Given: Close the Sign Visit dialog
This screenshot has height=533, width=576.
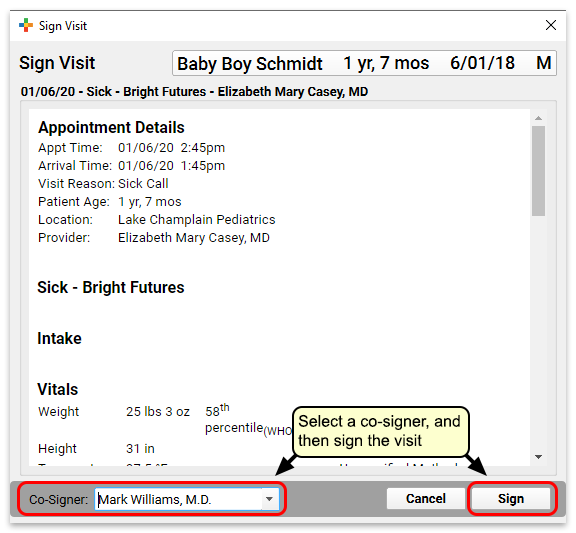Looking at the screenshot, I should click(551, 25).
